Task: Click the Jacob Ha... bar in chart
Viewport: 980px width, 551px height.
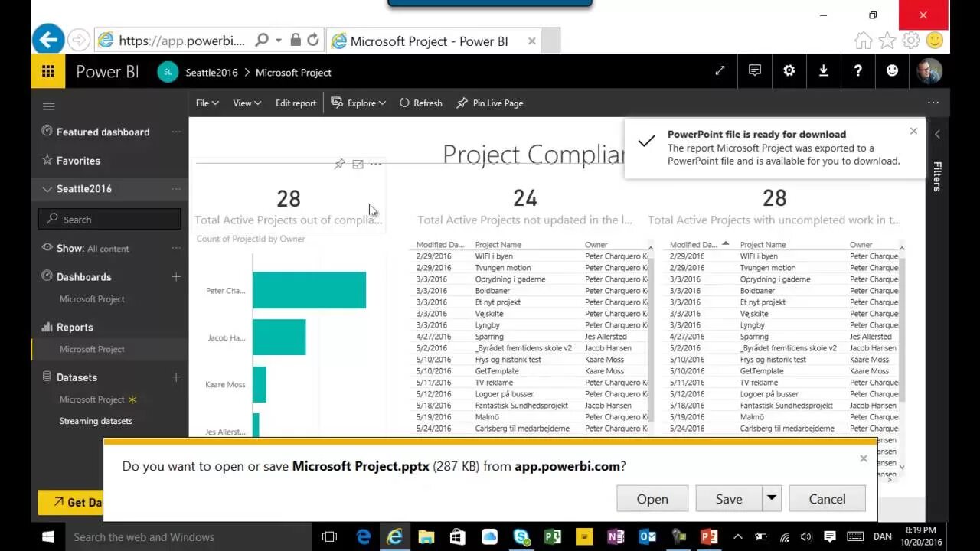Action: click(x=279, y=337)
